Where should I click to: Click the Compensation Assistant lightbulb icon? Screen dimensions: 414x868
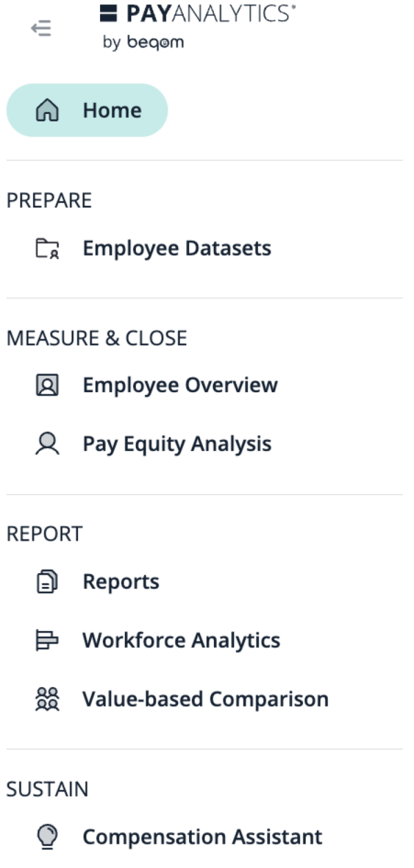47,837
